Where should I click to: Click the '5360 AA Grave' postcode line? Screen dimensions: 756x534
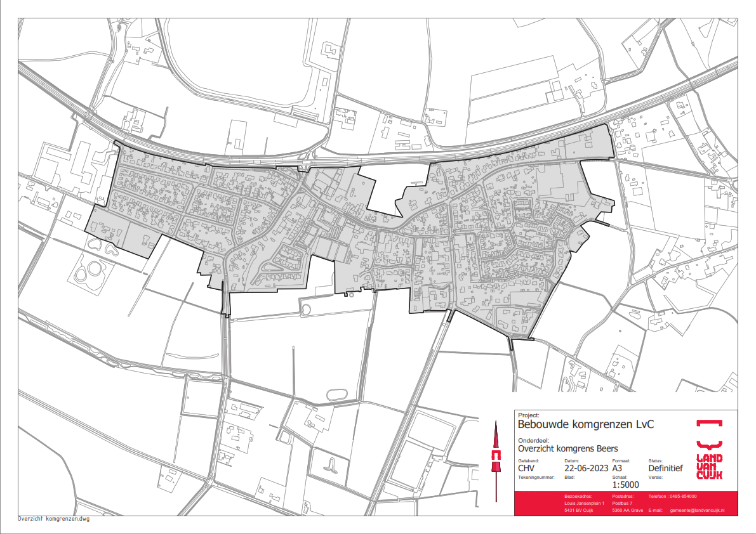pyautogui.click(x=627, y=511)
